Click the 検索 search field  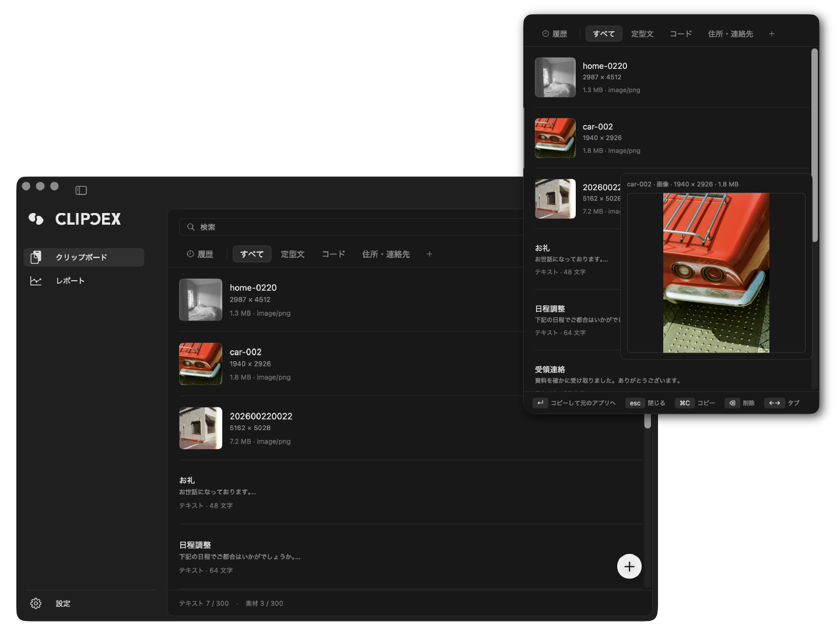pos(351,227)
